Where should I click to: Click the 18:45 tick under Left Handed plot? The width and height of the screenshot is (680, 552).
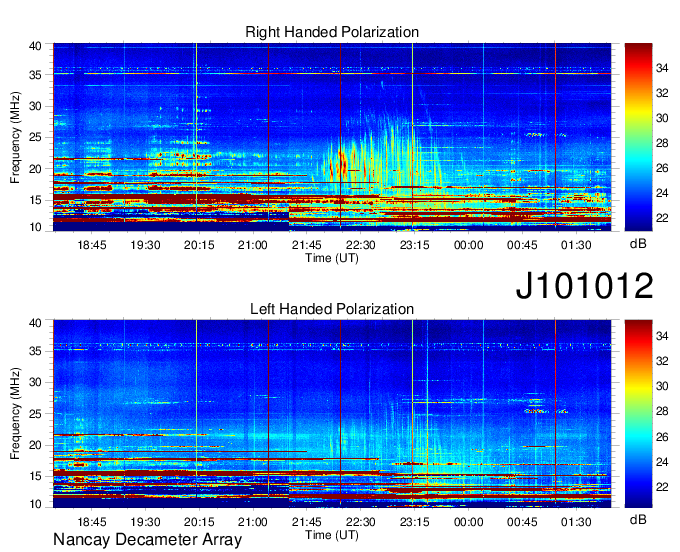point(92,522)
